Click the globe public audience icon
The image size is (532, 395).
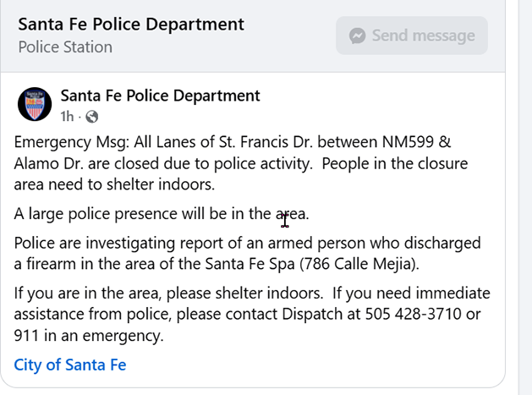point(92,116)
